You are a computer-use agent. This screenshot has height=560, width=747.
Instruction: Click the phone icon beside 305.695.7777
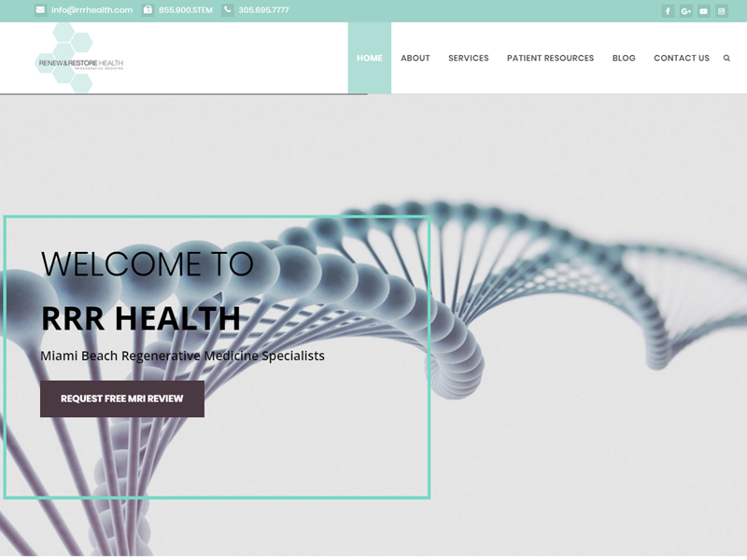tap(228, 10)
